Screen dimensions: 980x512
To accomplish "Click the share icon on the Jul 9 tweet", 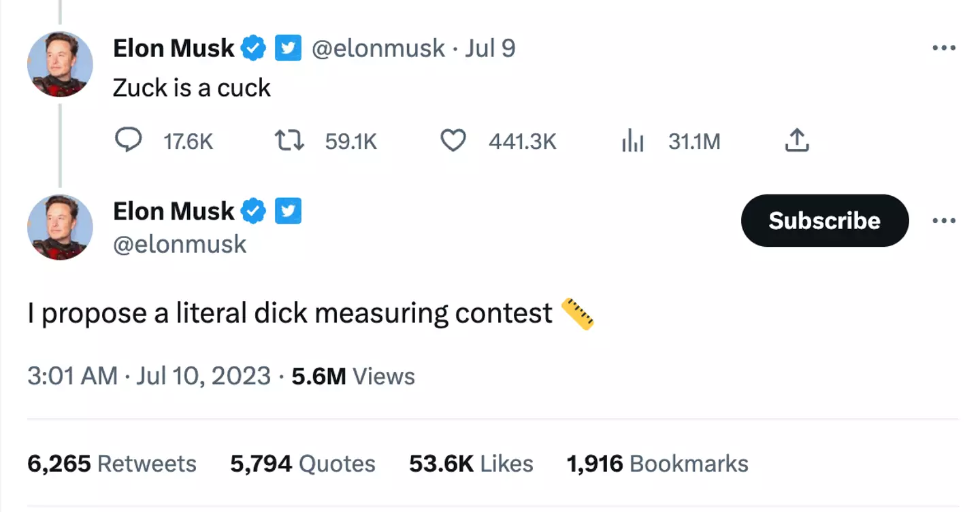I will tap(797, 141).
